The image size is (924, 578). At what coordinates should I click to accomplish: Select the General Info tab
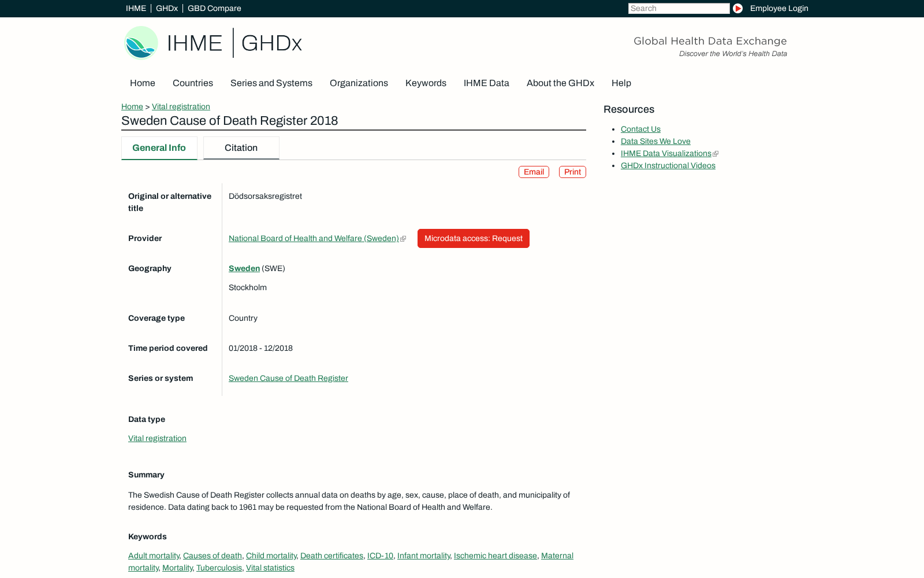(159, 148)
